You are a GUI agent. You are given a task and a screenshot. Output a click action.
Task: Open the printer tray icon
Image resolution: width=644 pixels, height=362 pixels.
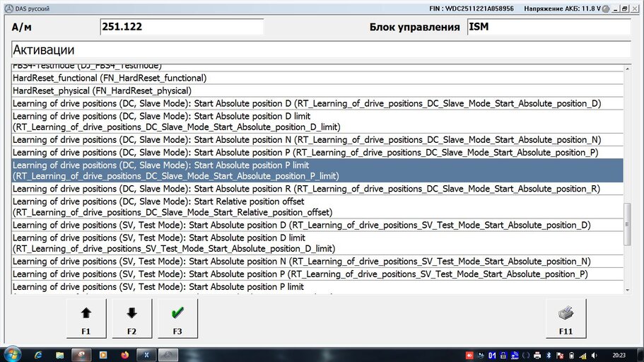coord(537,356)
